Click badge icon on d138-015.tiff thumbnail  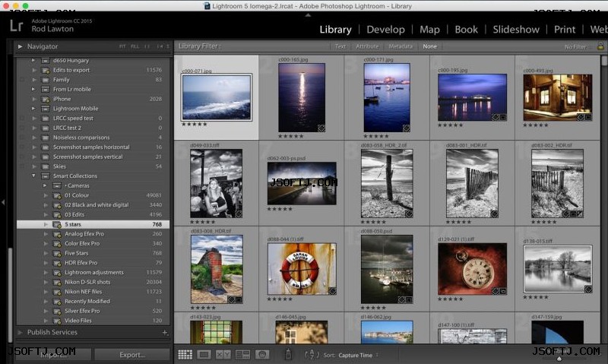tap(588, 289)
